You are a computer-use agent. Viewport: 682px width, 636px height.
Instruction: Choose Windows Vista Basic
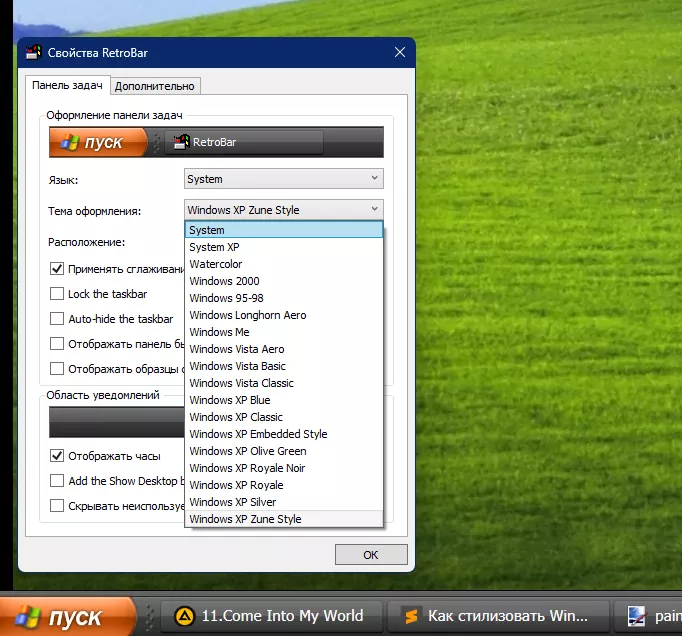tap(284, 366)
